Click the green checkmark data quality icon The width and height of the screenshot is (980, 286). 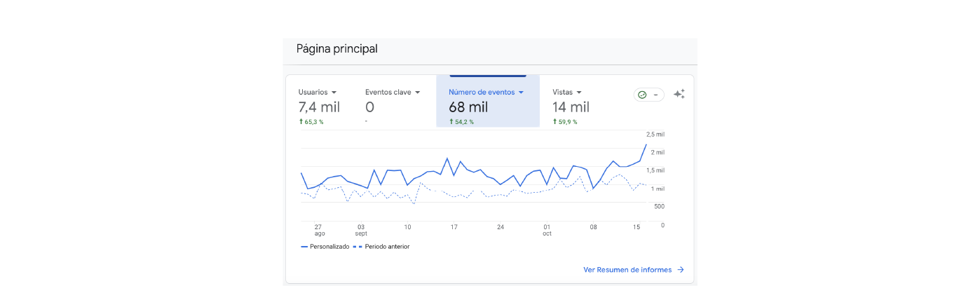642,95
